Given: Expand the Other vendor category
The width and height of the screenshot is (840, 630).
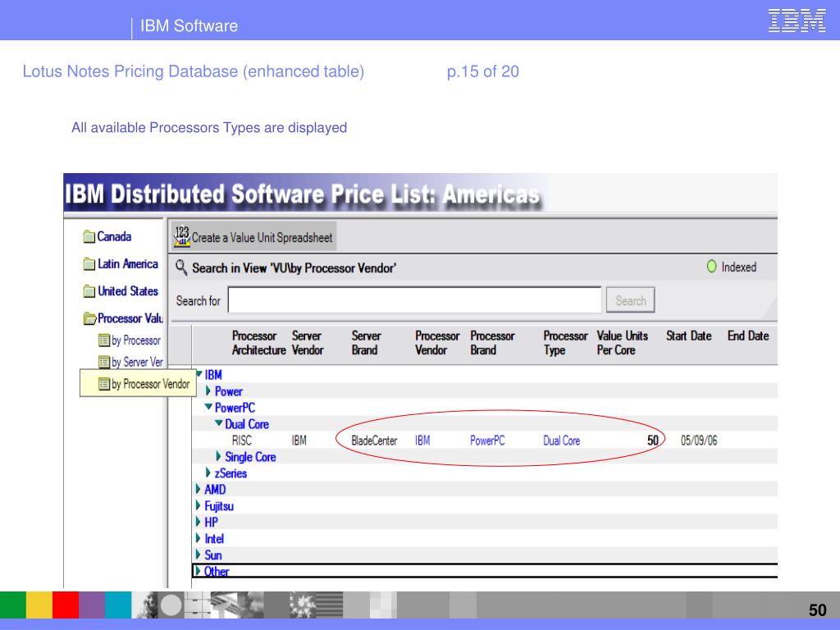Looking at the screenshot, I should 199,571.
